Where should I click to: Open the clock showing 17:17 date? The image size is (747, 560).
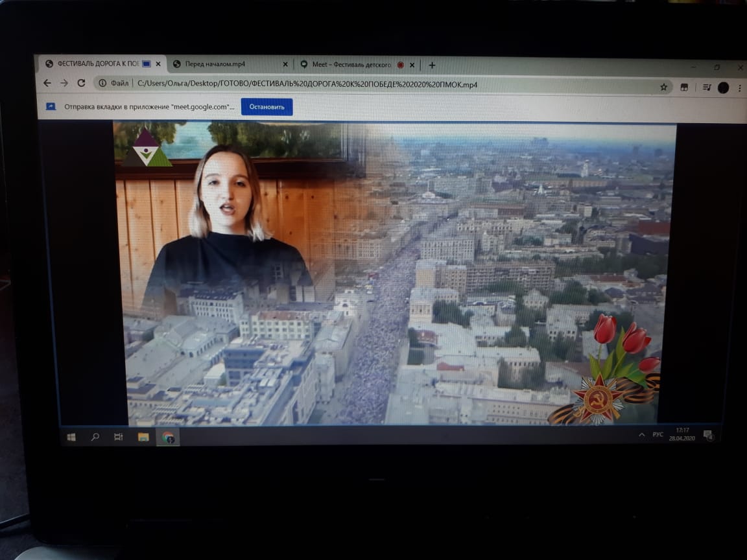click(682, 434)
